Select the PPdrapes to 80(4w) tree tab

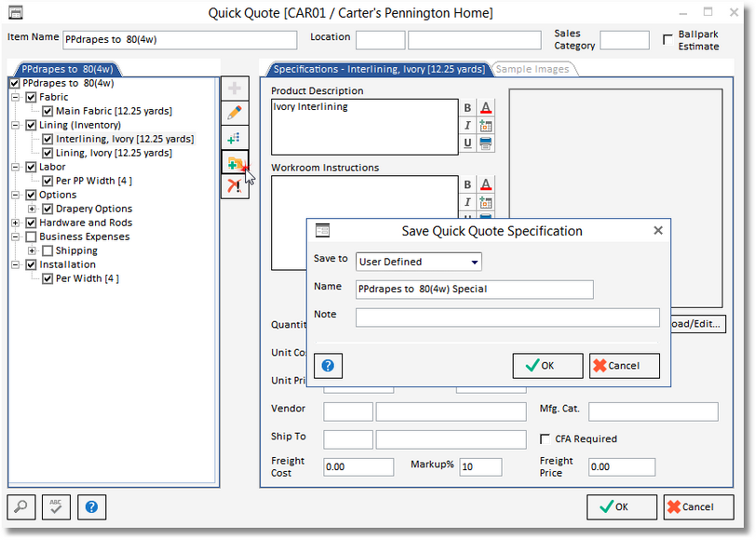pos(67,70)
